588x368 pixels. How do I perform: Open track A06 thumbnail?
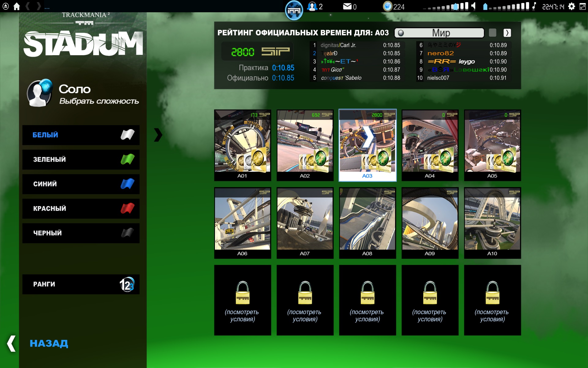point(243,223)
